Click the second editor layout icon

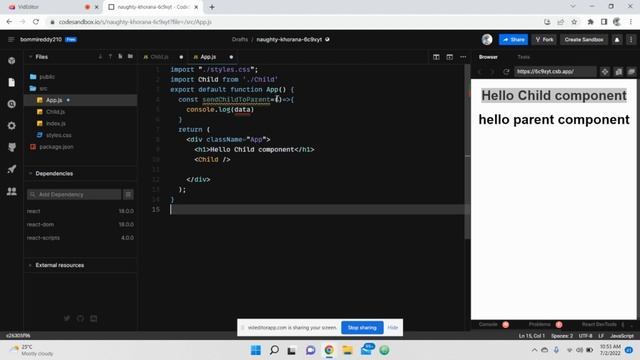449,57
